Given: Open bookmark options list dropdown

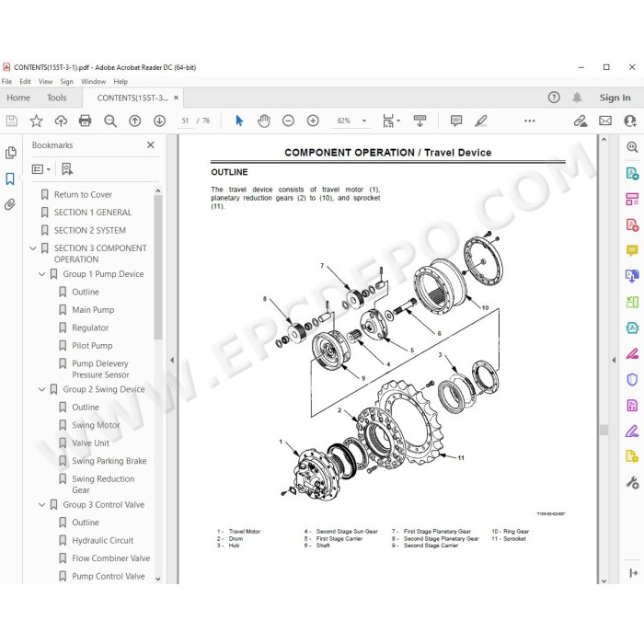Looking at the screenshot, I should (41, 169).
